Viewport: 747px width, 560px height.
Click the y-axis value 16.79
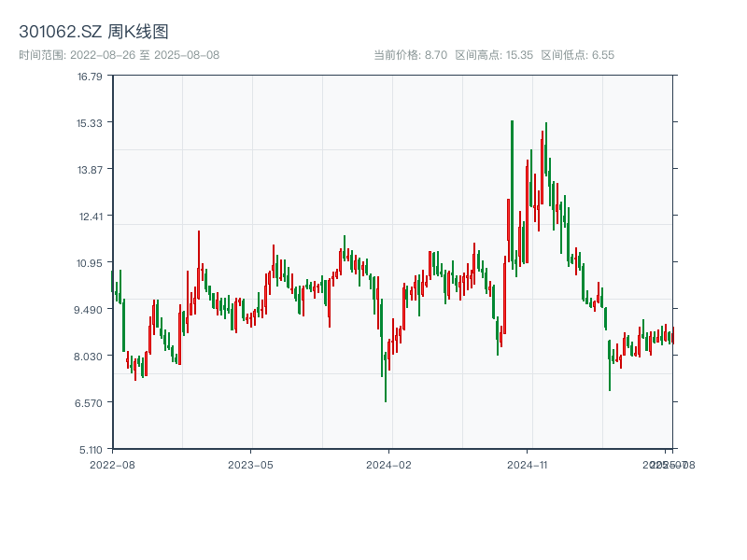click(90, 77)
